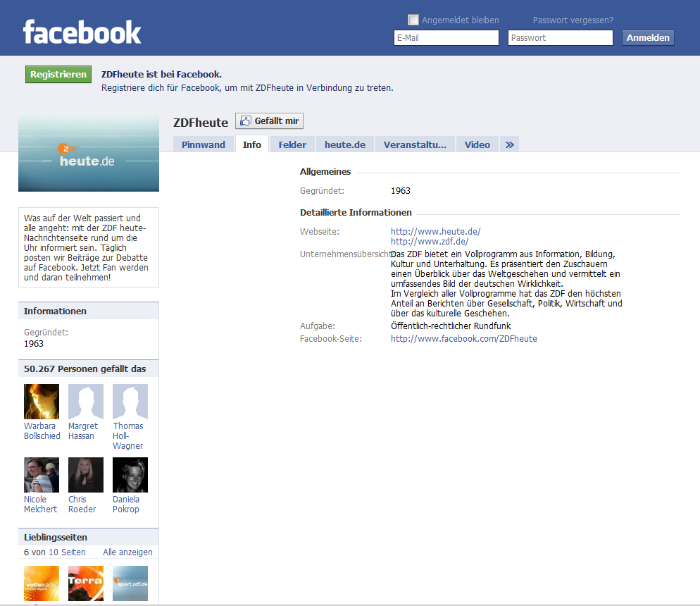Click the Thomas Holl-Wagner name link
Image resolution: width=700 pixels, height=606 pixels.
point(128,436)
